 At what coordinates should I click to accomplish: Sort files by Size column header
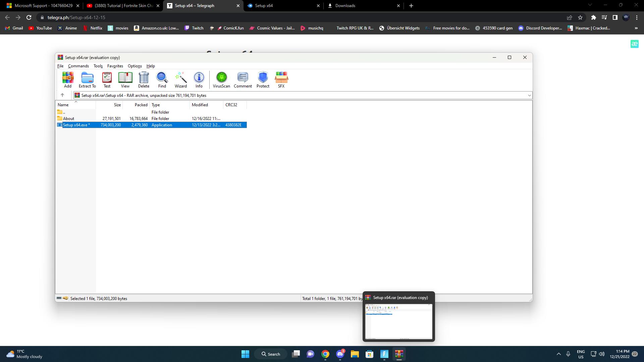pyautogui.click(x=117, y=105)
